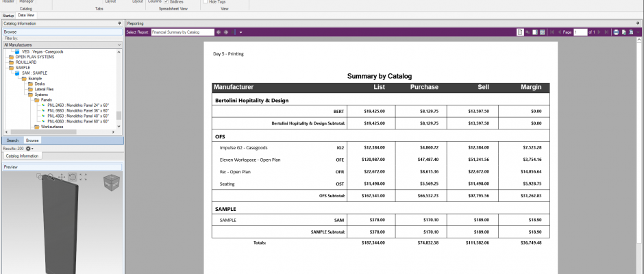Viewport: 644px width, 274px height.
Task: Click catalog tree scroll up arrow
Action: (x=119, y=52)
